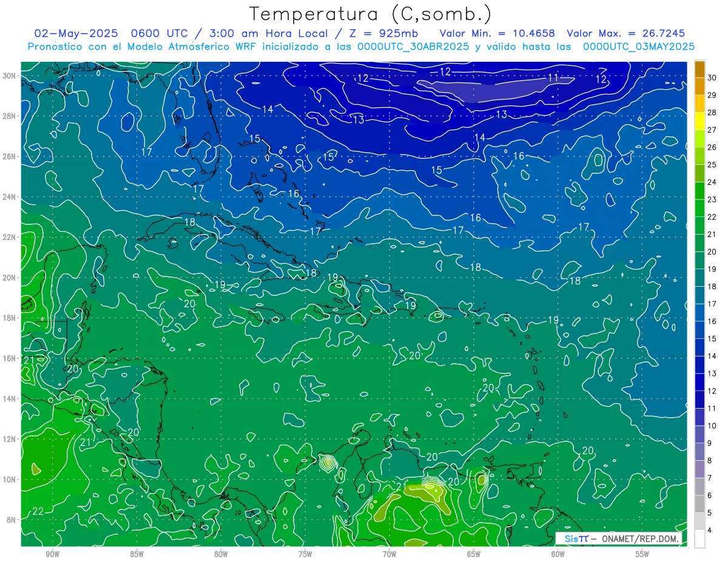Screen dimensions: 728x562
Task: Click the color scale value 6
Action: pyautogui.click(x=710, y=496)
